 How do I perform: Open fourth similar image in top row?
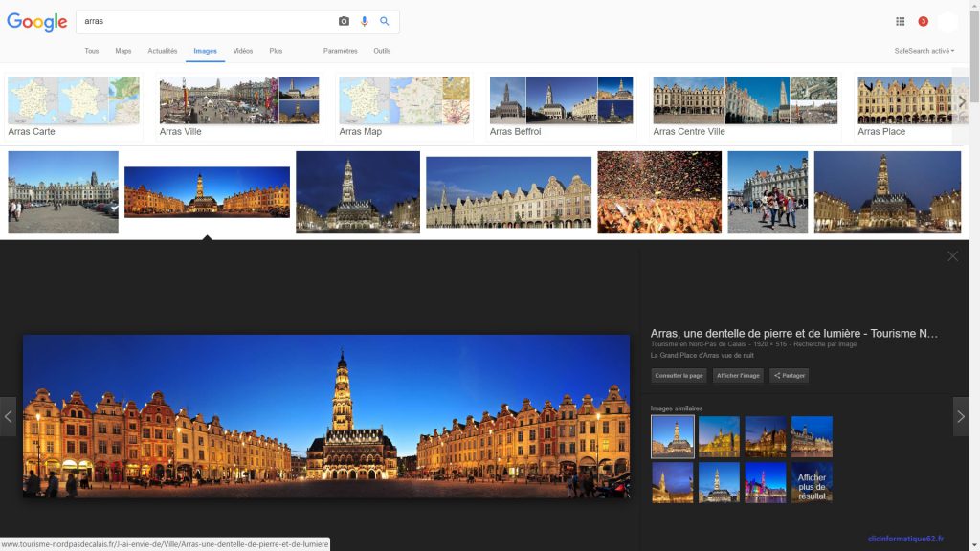pyautogui.click(x=812, y=436)
